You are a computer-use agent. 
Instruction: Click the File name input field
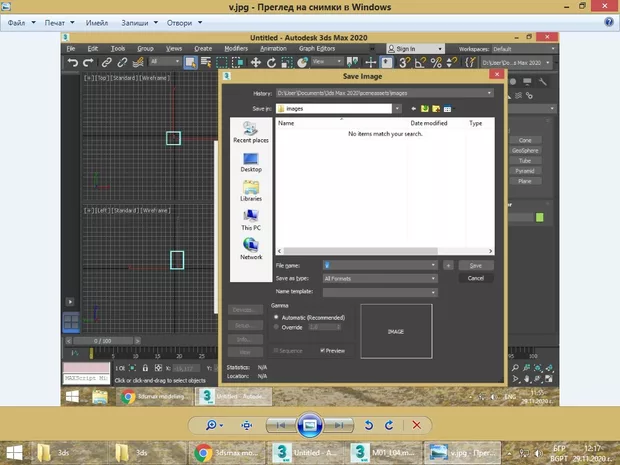pos(376,265)
